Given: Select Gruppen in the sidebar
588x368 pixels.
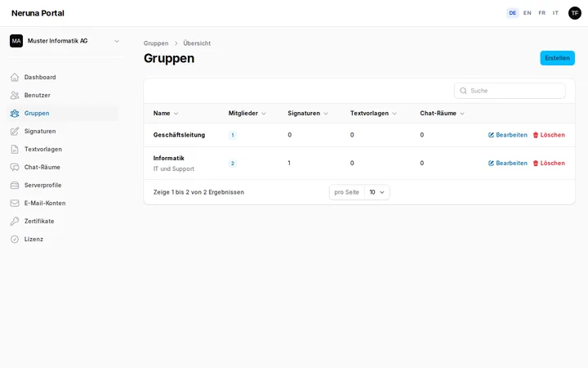Looking at the screenshot, I should tap(63, 114).
